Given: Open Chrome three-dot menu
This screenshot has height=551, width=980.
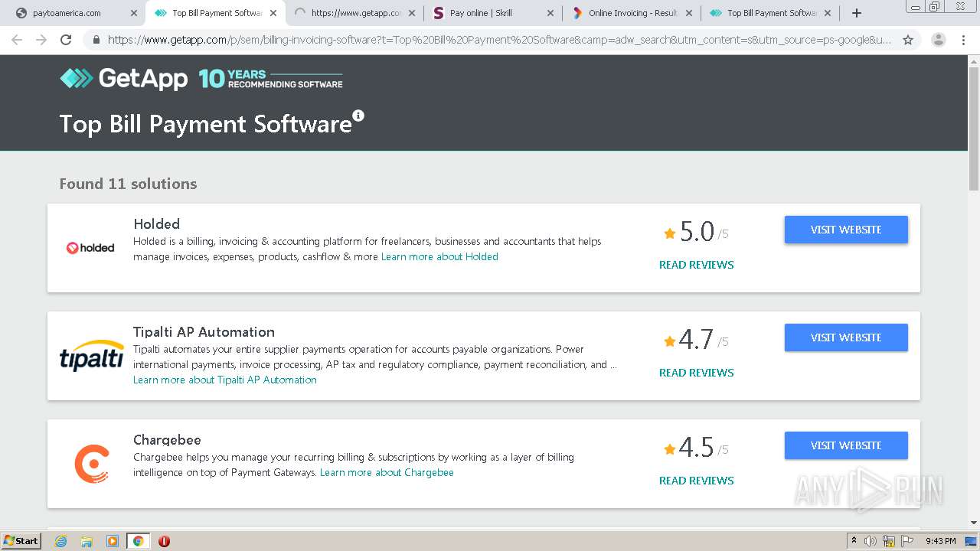Looking at the screenshot, I should point(963,40).
